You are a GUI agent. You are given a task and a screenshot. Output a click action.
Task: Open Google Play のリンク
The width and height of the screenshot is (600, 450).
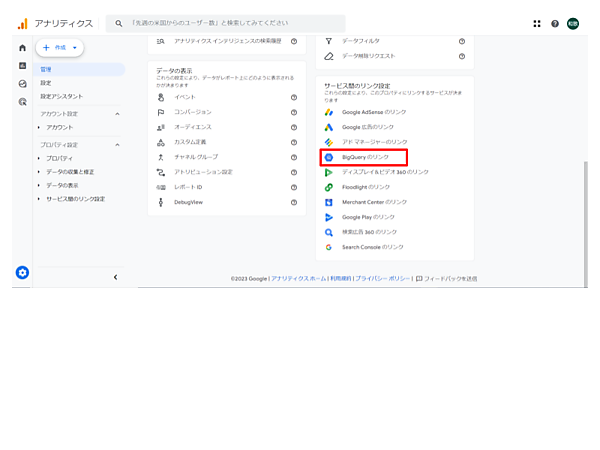pyautogui.click(x=368, y=217)
